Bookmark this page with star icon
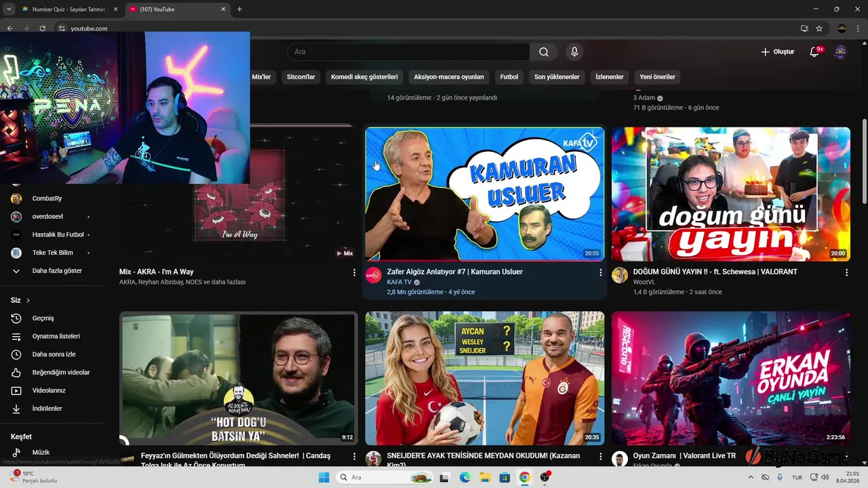Viewport: 868px width, 488px height. click(819, 28)
